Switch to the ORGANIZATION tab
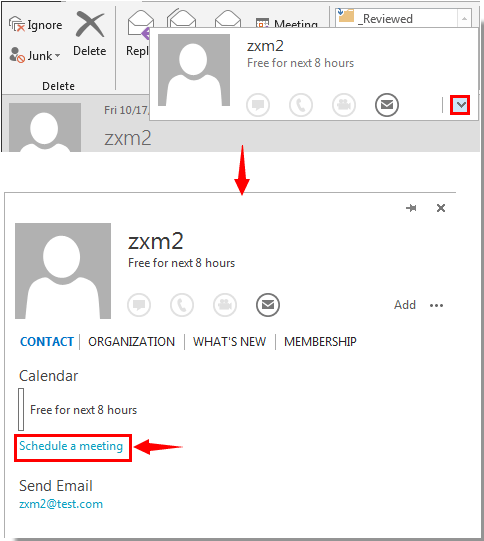 (x=131, y=342)
